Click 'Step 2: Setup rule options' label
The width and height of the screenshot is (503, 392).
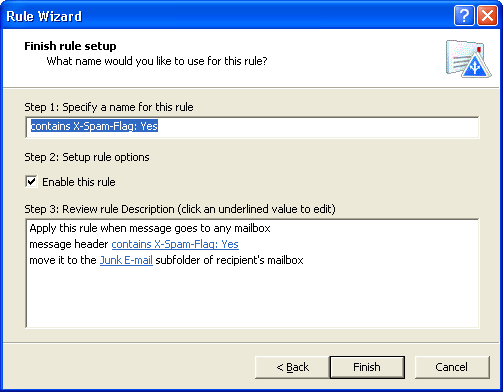(x=87, y=157)
